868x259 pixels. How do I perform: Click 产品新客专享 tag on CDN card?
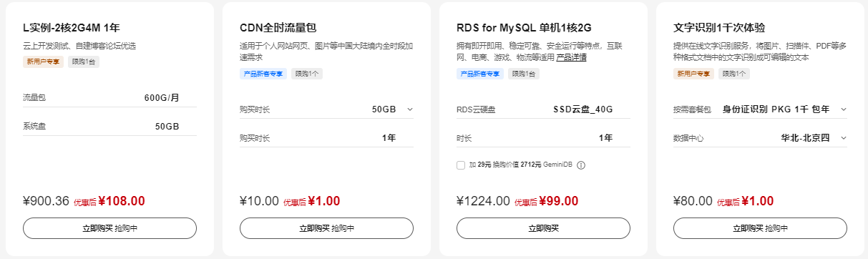(263, 73)
